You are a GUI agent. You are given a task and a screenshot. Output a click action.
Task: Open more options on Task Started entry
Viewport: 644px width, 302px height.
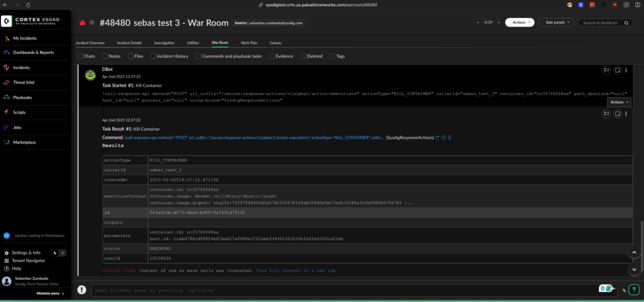pyautogui.click(x=626, y=70)
